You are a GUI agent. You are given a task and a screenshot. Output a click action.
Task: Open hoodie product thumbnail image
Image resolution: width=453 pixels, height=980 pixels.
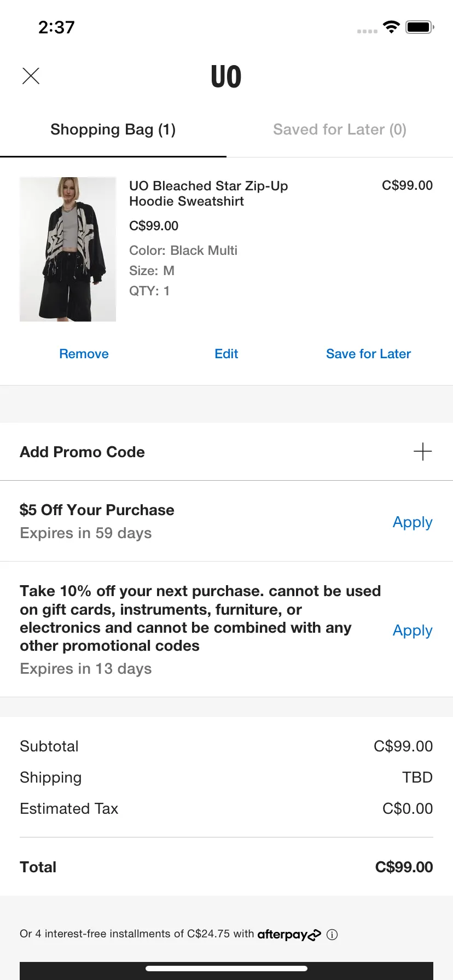[x=68, y=249]
